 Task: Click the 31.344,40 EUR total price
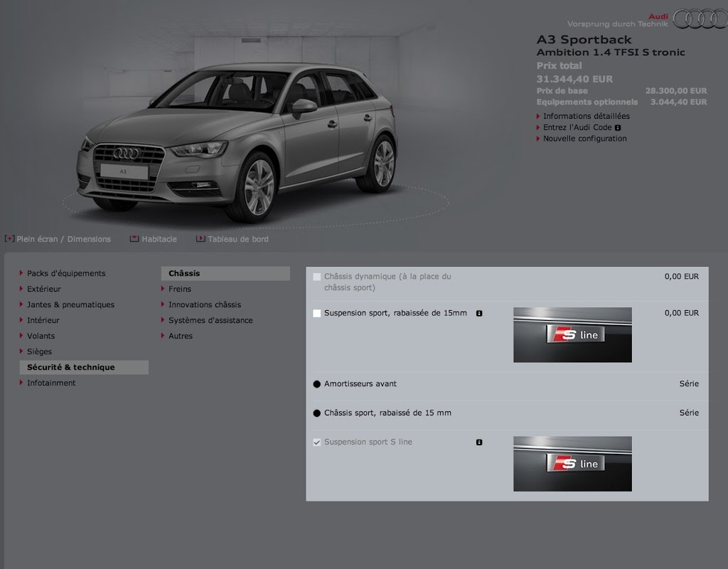(x=574, y=79)
